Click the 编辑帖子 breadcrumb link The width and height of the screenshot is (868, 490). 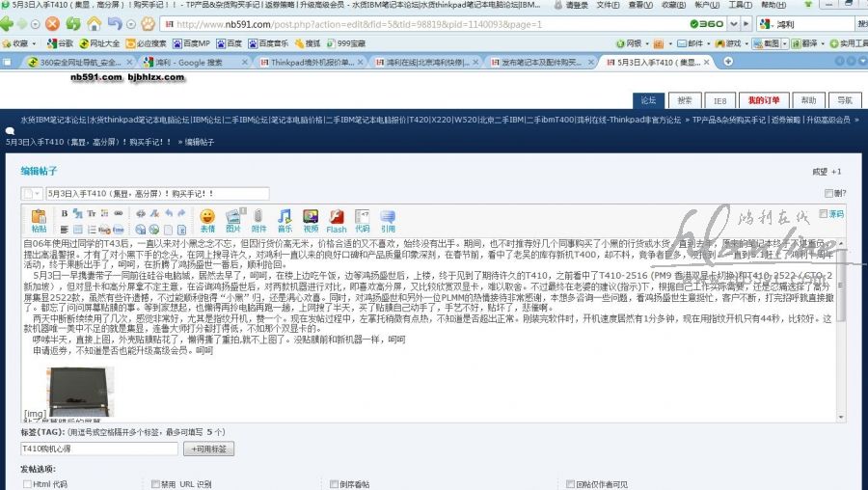click(x=200, y=142)
